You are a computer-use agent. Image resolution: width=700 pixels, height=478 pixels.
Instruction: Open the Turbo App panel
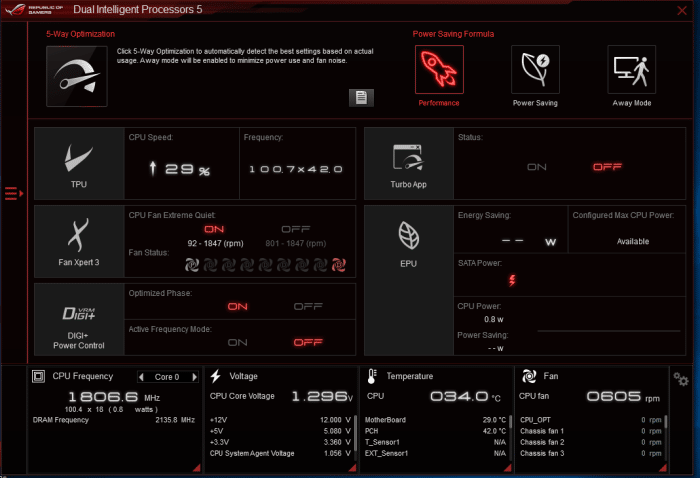coord(408,163)
